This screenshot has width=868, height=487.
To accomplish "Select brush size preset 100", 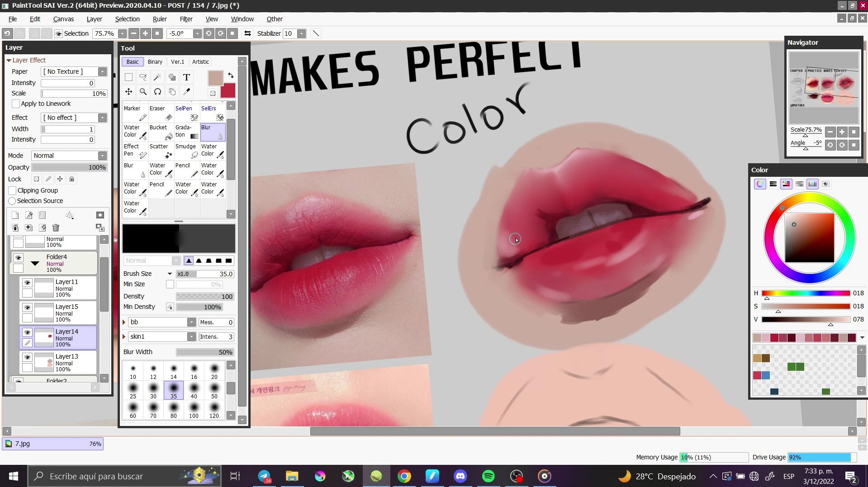I will pos(194,410).
